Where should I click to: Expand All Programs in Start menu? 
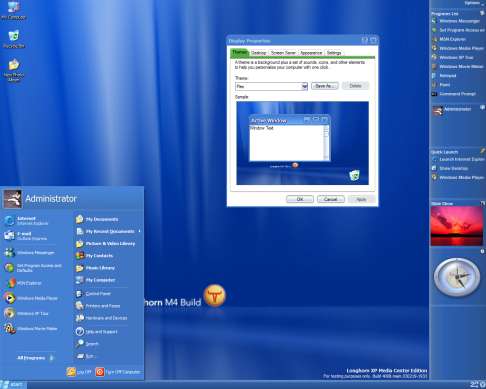[x=35, y=358]
